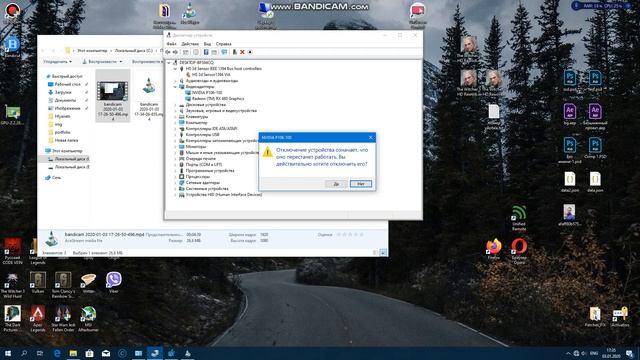The height and width of the screenshot is (360, 640).
Task: Open the Воспроизвести dropdown in Explorer toolbar
Action: (x=102, y=62)
